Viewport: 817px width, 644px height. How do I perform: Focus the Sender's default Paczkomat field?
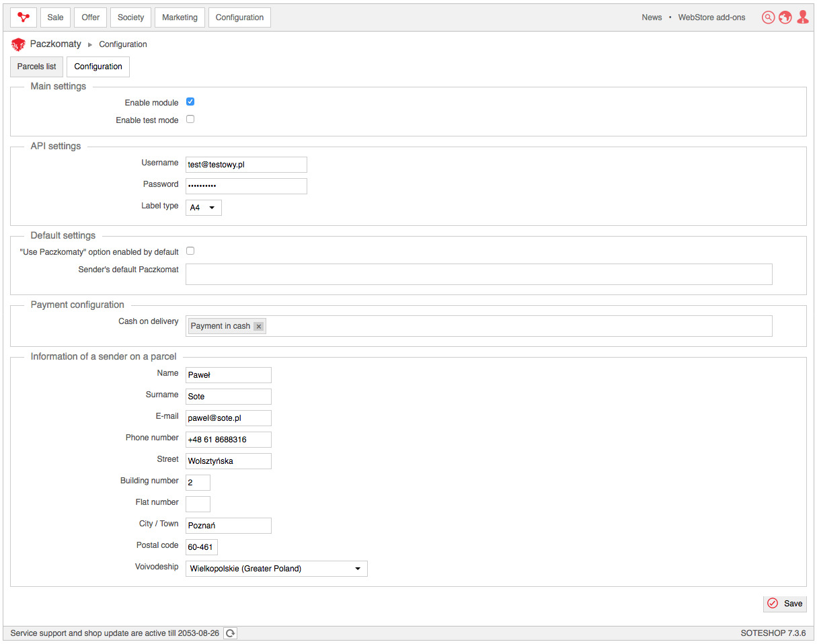(479, 274)
